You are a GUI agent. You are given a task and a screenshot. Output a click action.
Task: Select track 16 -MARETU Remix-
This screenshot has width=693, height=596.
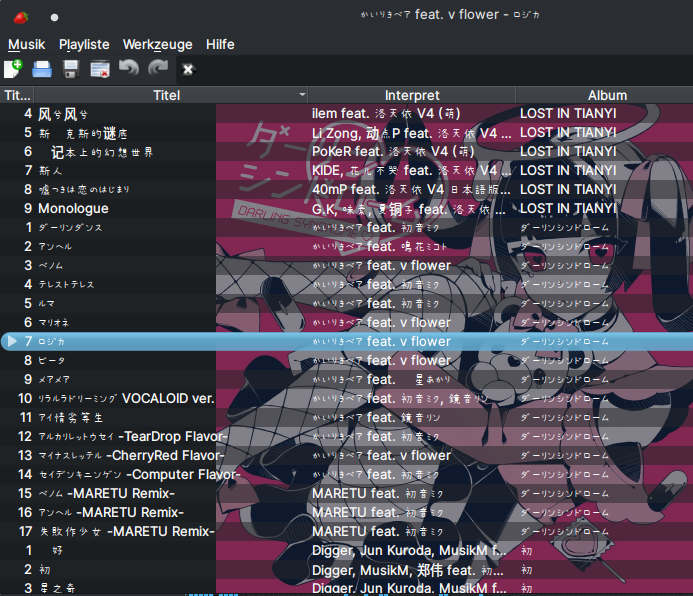click(111, 512)
